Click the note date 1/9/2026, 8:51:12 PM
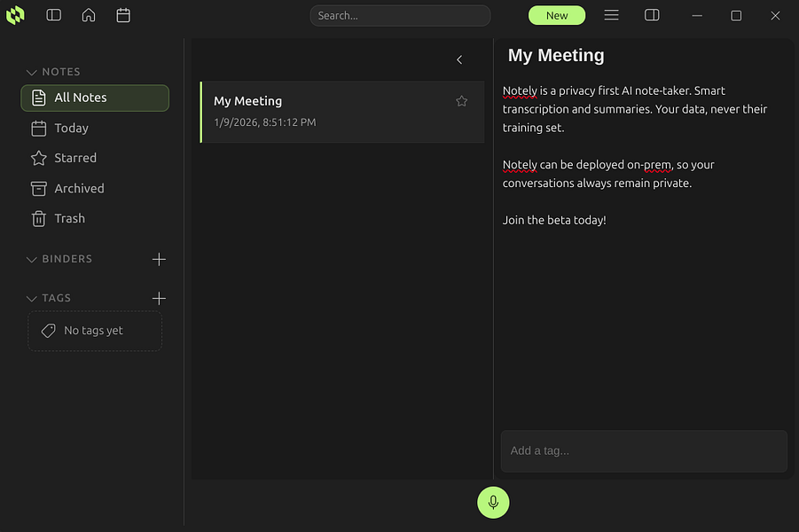 pyautogui.click(x=265, y=122)
